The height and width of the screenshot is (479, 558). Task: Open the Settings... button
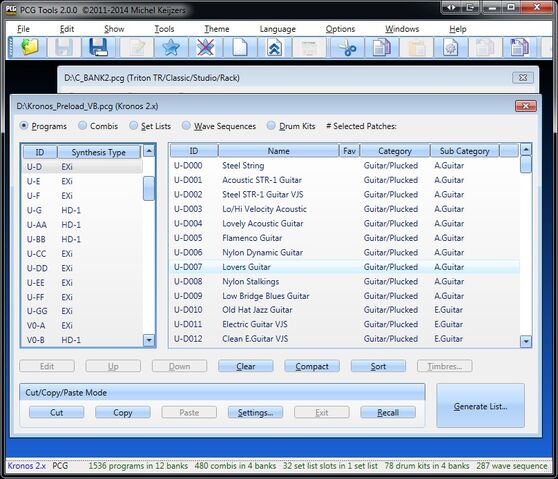[x=255, y=412]
